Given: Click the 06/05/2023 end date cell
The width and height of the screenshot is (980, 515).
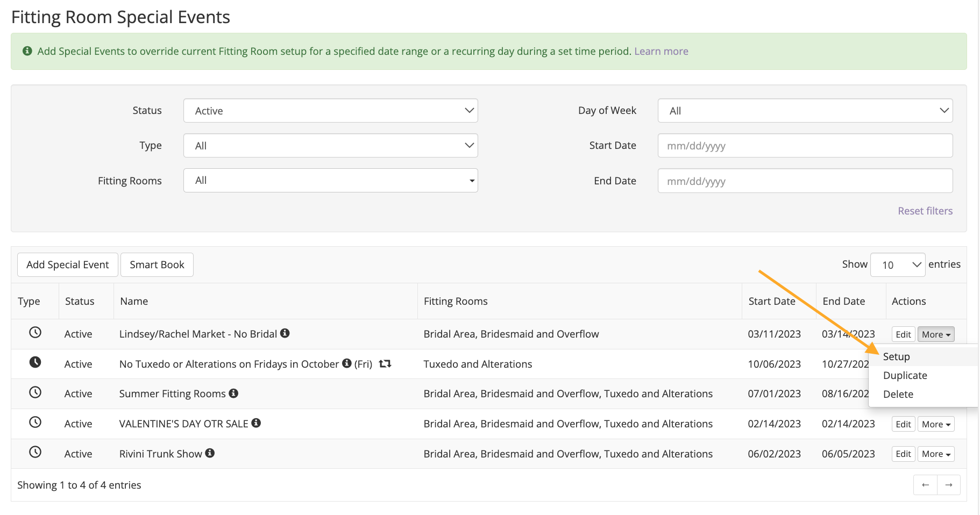Looking at the screenshot, I should point(848,454).
